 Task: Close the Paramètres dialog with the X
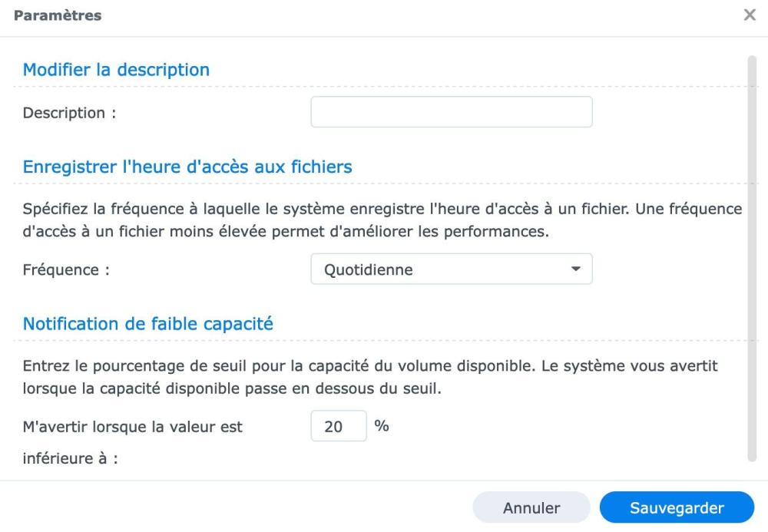coord(750,15)
